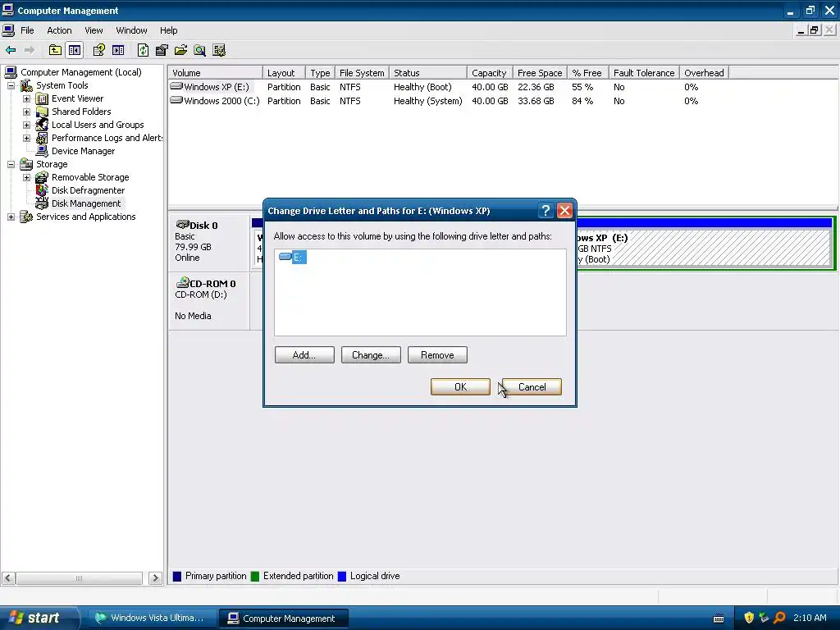Click the Disk 0 label in graphical view
The width and height of the screenshot is (840, 630).
click(203, 226)
